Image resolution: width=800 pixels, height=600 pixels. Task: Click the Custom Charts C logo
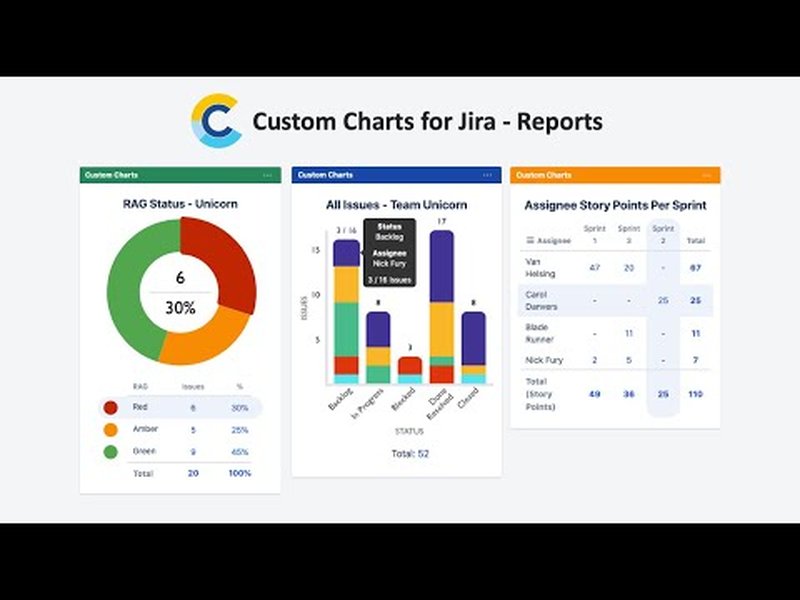pyautogui.click(x=216, y=120)
